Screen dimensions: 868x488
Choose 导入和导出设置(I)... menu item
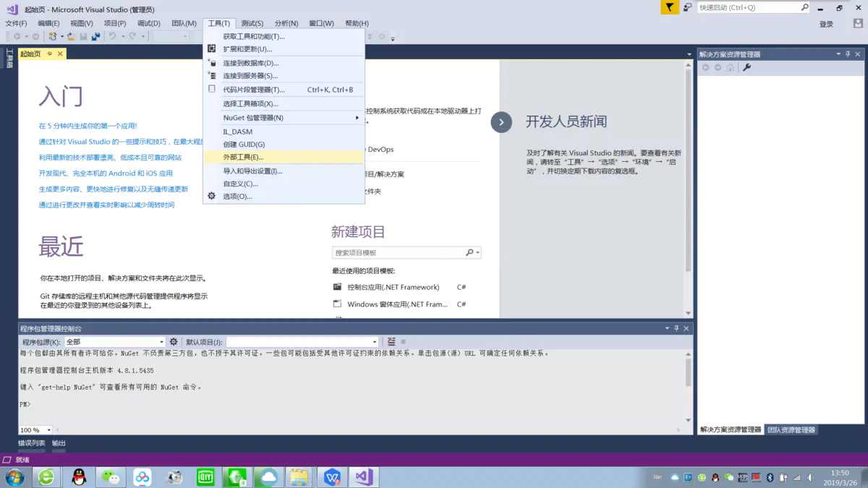pyautogui.click(x=284, y=171)
